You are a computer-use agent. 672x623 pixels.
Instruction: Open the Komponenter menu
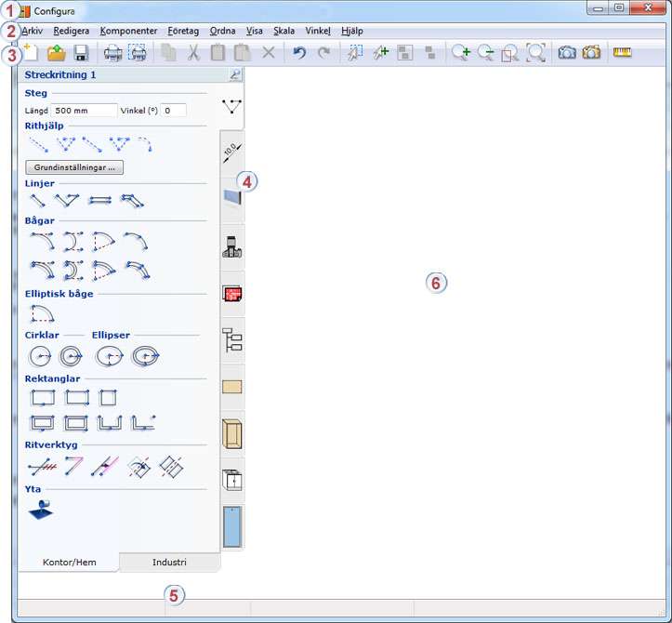[128, 31]
